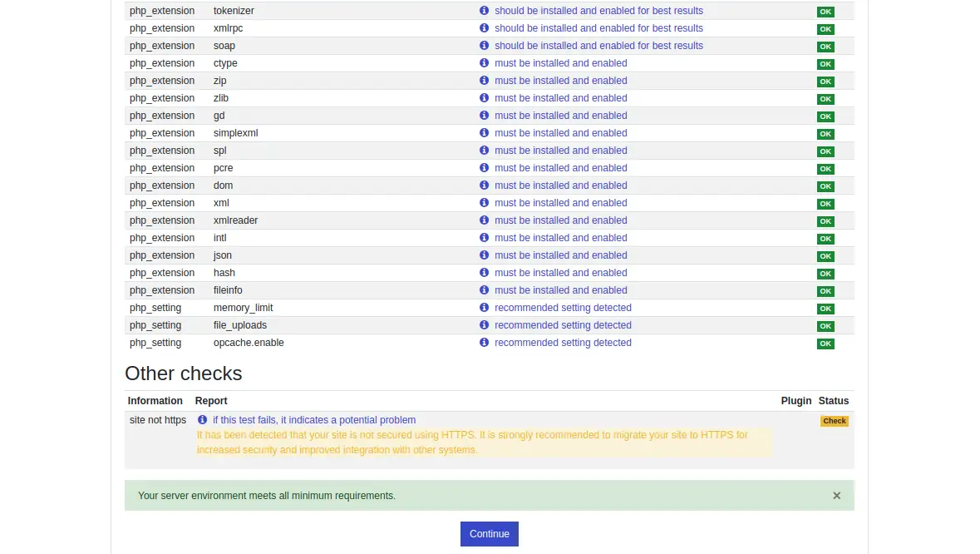The height and width of the screenshot is (554, 980).
Task: Click the info icon in json row
Action: pyautogui.click(x=484, y=255)
